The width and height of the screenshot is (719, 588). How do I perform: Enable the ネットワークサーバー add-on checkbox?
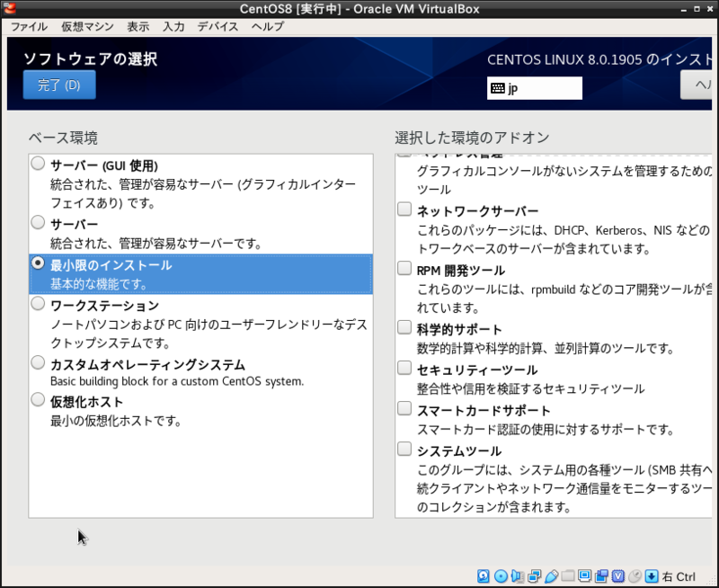pyautogui.click(x=404, y=209)
